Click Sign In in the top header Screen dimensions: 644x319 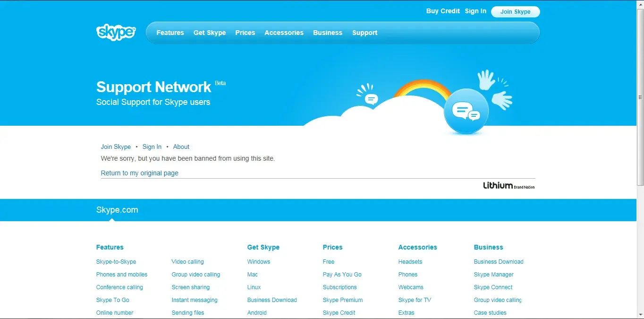[x=475, y=11]
